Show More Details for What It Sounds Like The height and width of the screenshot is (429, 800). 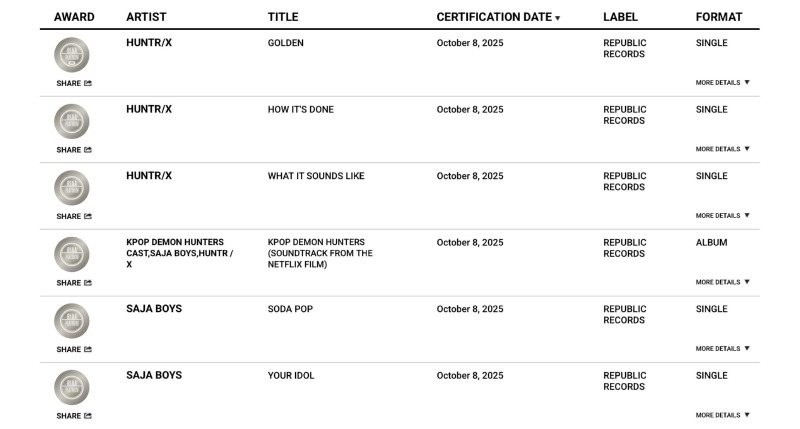click(x=722, y=216)
